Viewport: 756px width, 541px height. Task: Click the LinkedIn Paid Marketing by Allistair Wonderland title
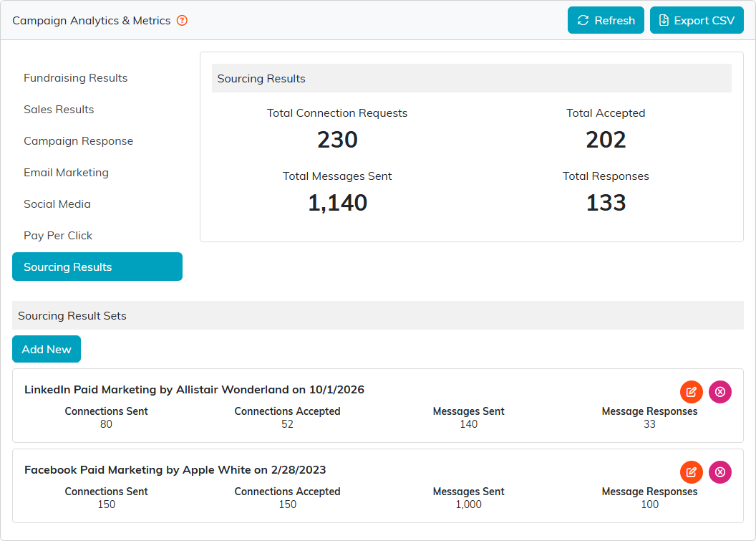point(194,390)
